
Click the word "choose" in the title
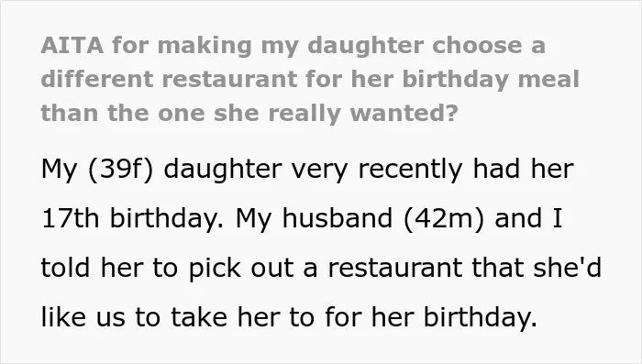click(x=477, y=45)
